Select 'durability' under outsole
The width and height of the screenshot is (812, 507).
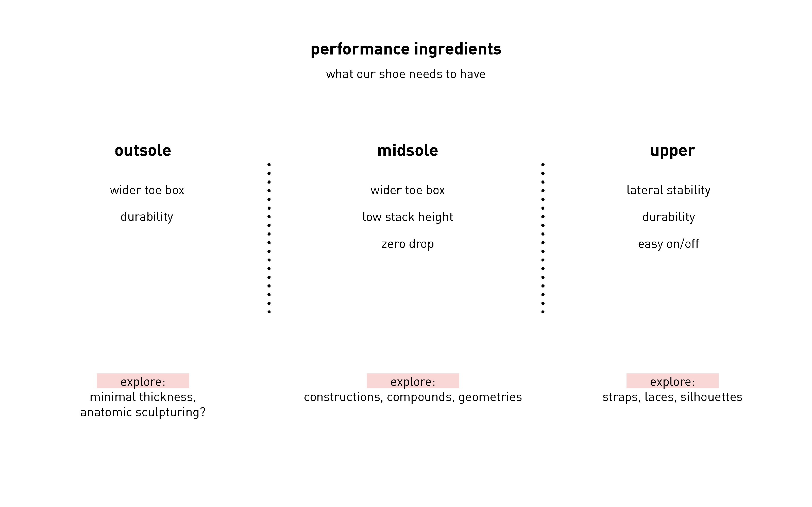[147, 217]
